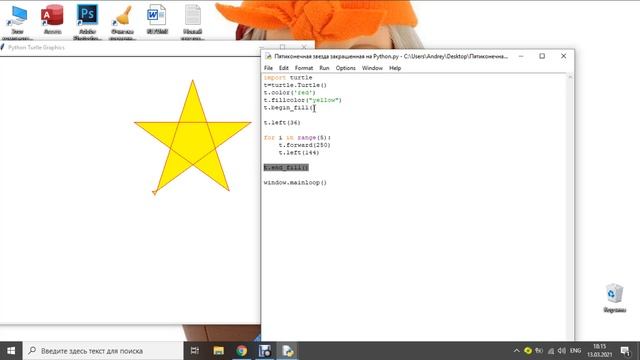
Task: Click the editor's vertical scrollbar up arrow
Action: pos(570,77)
